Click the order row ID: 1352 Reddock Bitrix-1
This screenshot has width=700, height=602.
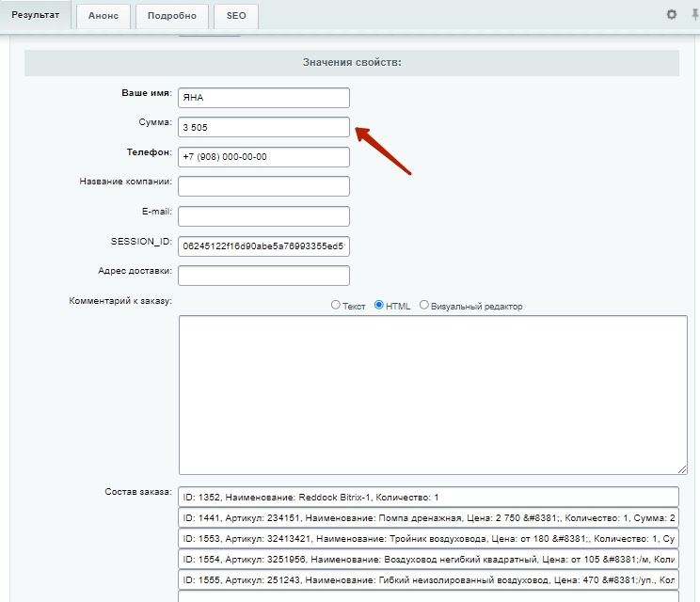point(429,498)
